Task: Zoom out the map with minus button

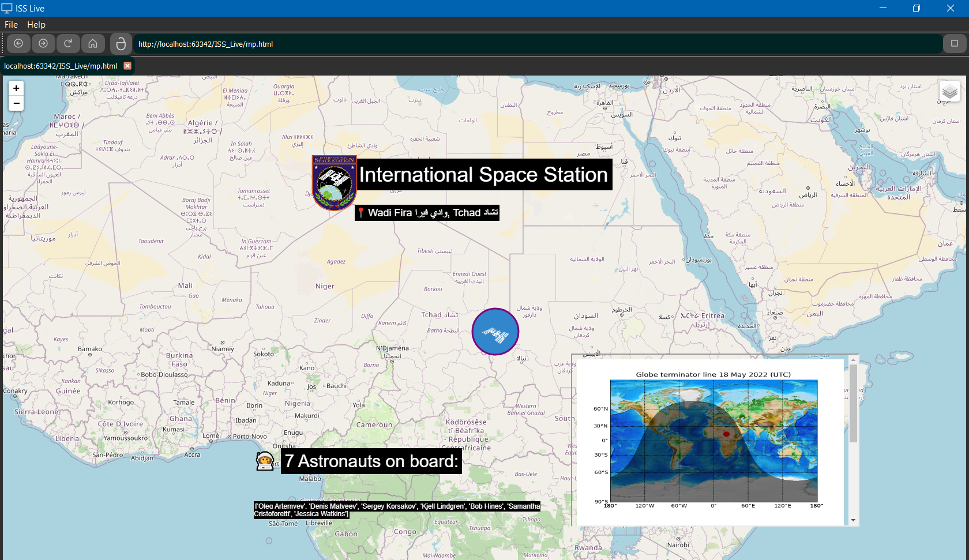Action: 16,103
